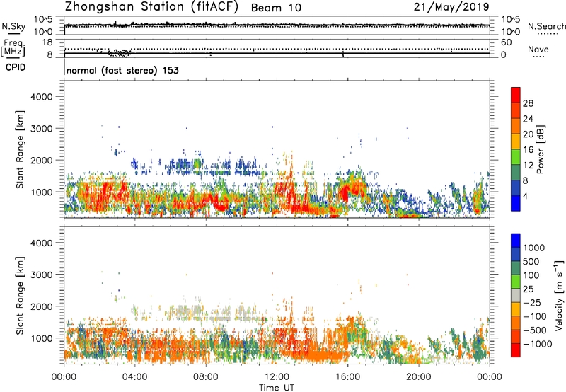Pick the bright blue bottom segment of power colorbar
The height and width of the screenshot is (392, 566).
coord(516,203)
